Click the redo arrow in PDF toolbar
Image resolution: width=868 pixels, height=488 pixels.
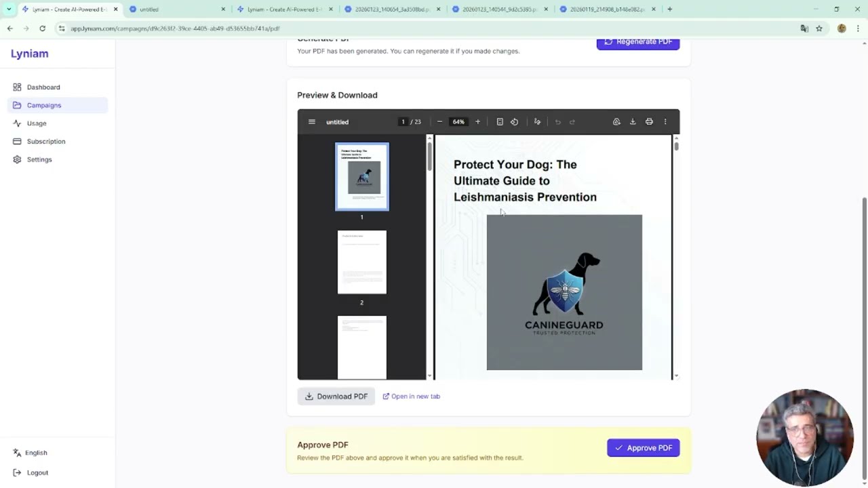coord(572,122)
